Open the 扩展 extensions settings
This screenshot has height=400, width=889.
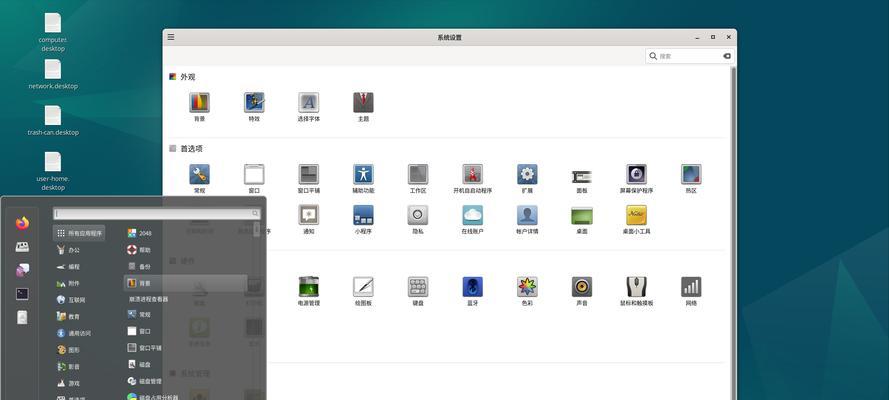pos(527,178)
